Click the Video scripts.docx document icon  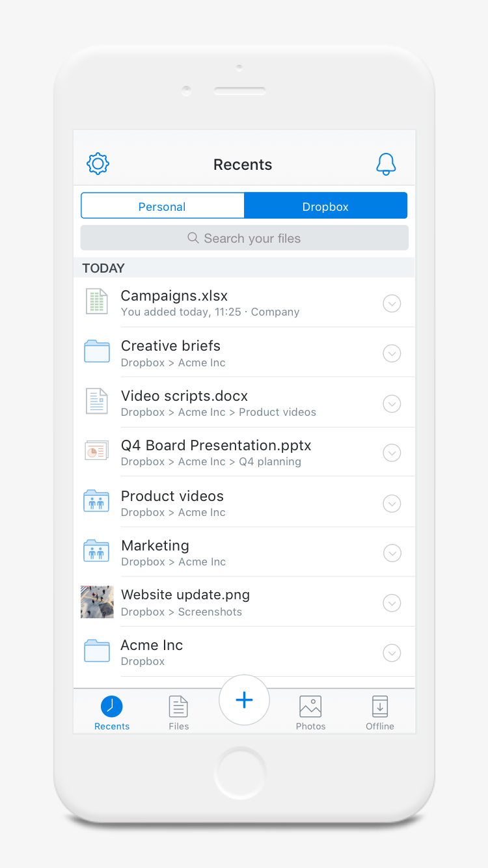tap(97, 401)
